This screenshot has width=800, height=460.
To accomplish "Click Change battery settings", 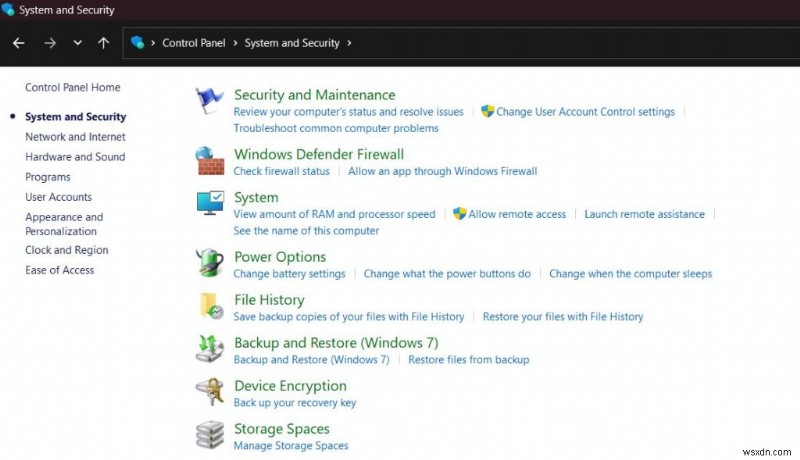I will click(289, 273).
